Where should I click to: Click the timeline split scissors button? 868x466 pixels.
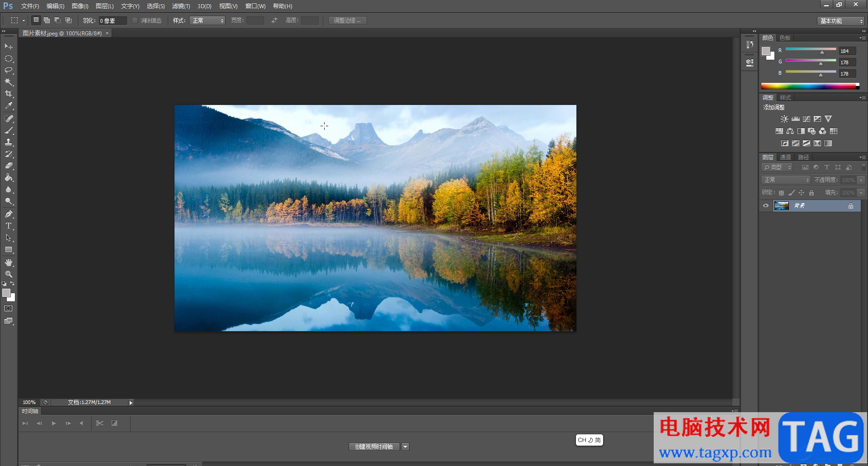pos(100,423)
